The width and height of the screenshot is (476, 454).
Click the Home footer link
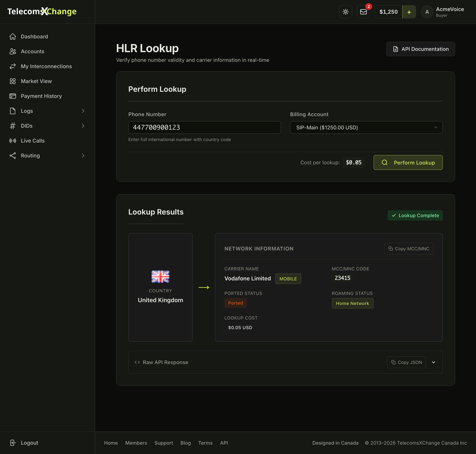[x=111, y=443]
